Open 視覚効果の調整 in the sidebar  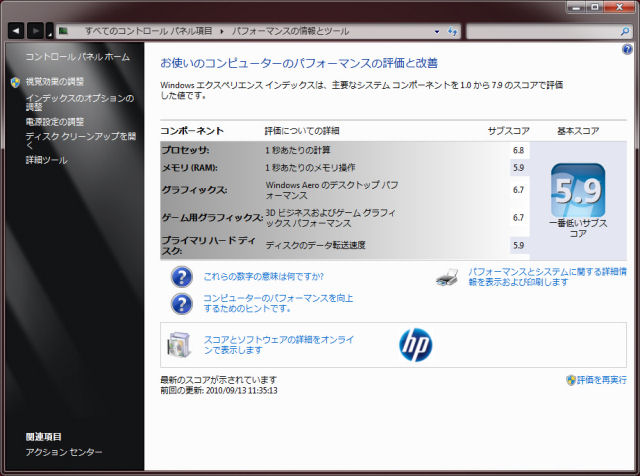pyautogui.click(x=55, y=82)
